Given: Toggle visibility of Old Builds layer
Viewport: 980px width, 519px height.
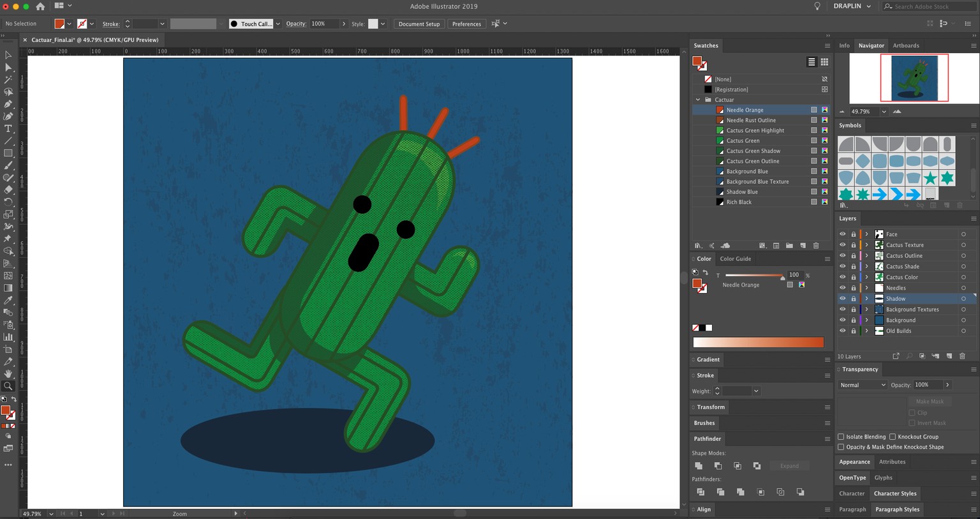Looking at the screenshot, I should tap(842, 331).
